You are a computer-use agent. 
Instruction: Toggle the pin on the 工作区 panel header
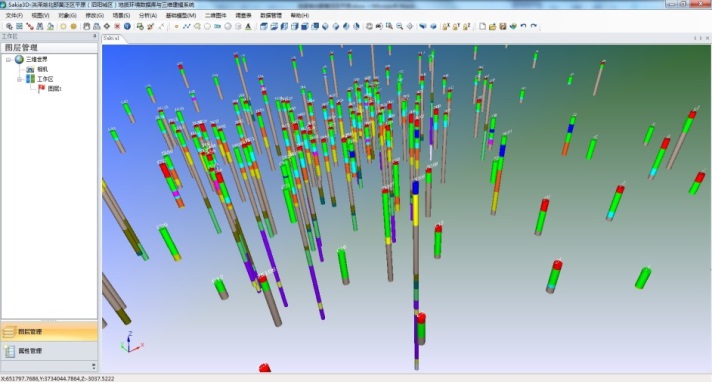94,36
